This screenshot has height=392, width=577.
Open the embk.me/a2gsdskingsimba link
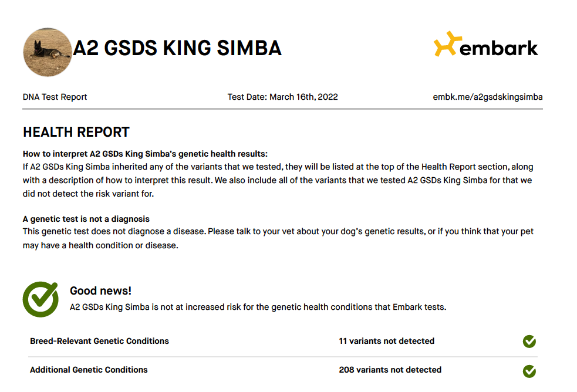point(488,97)
